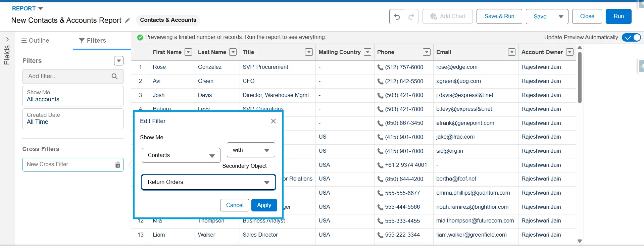The height and width of the screenshot is (247, 644).
Task: Click phone icon beside 555-444-5566
Action: (x=380, y=207)
